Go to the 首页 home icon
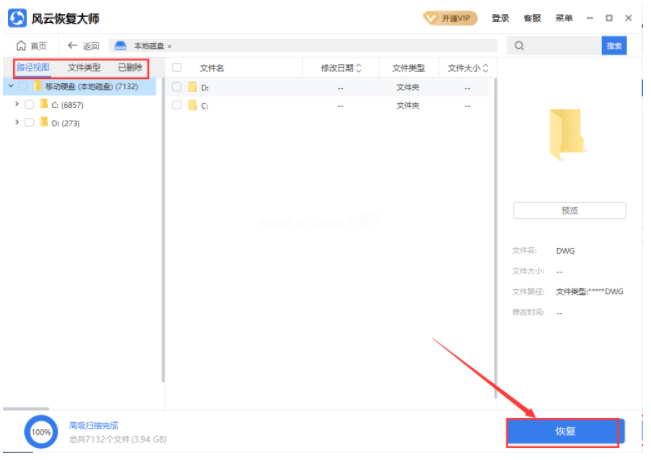 22,46
